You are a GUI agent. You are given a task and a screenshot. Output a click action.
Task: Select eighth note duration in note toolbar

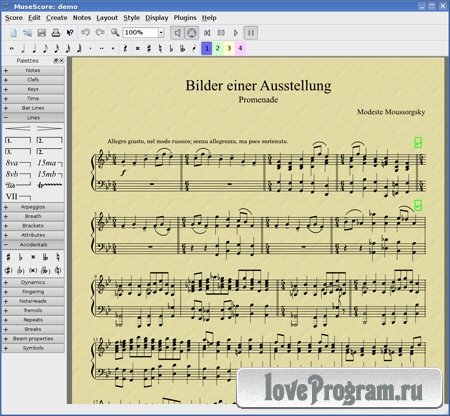pyautogui.click(x=45, y=49)
